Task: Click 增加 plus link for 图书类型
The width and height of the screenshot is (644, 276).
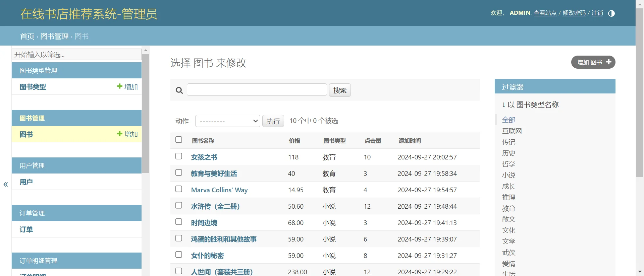Action: click(127, 87)
